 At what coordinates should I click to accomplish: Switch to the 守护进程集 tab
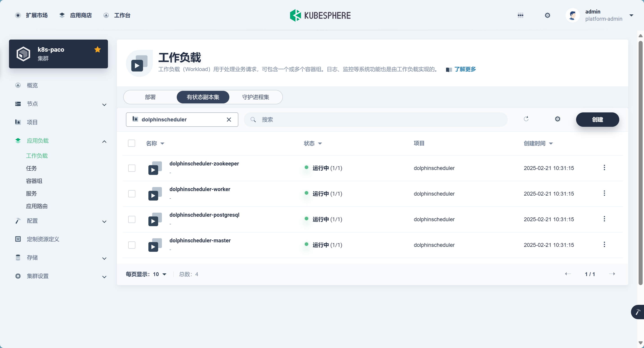255,97
